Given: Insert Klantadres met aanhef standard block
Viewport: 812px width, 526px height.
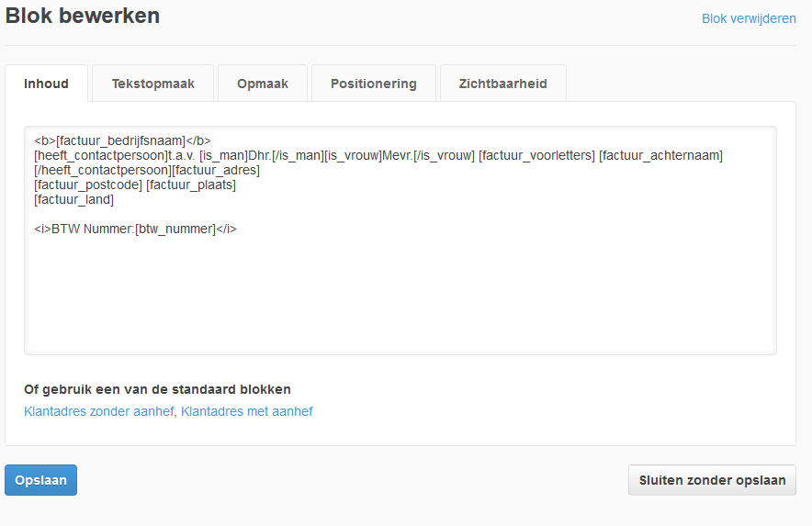Looking at the screenshot, I should [x=246, y=412].
